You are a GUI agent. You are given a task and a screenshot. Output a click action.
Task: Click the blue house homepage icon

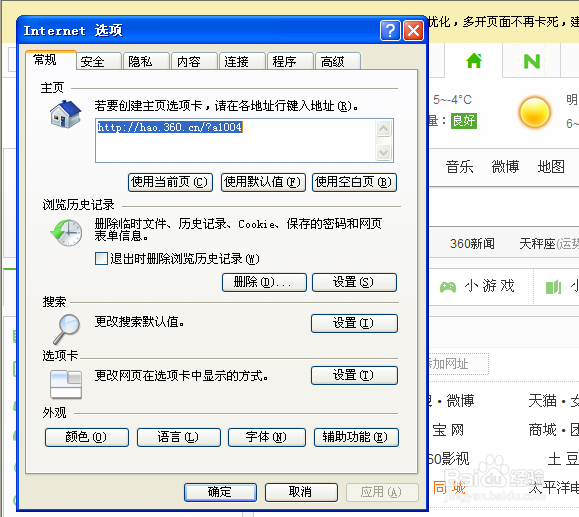(65, 114)
